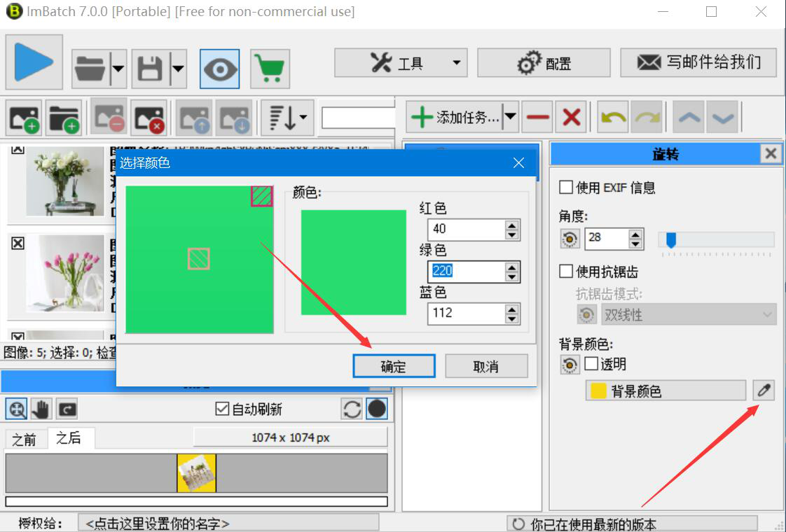Clear all images with image red-X icon
Image resolution: width=786 pixels, height=532 pixels.
click(149, 118)
